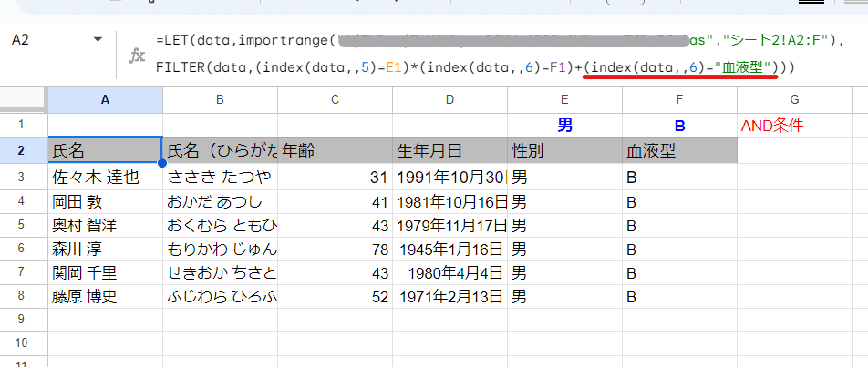
Task: Select column A header
Action: [x=105, y=100]
